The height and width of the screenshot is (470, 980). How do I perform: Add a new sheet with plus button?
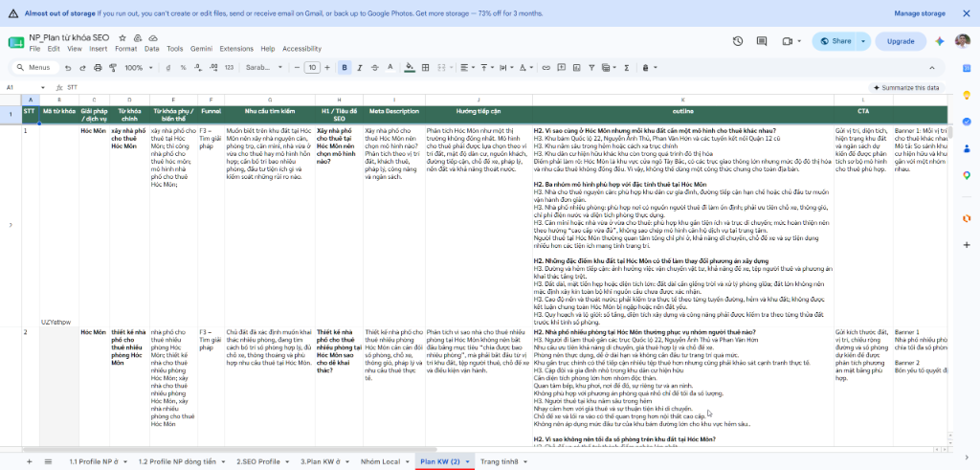click(x=29, y=461)
